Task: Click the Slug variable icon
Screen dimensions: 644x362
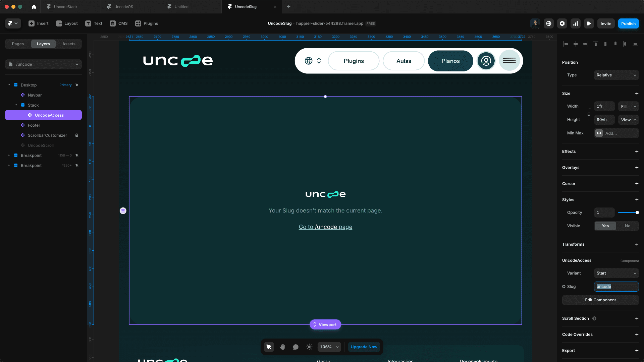Action: 564,287
